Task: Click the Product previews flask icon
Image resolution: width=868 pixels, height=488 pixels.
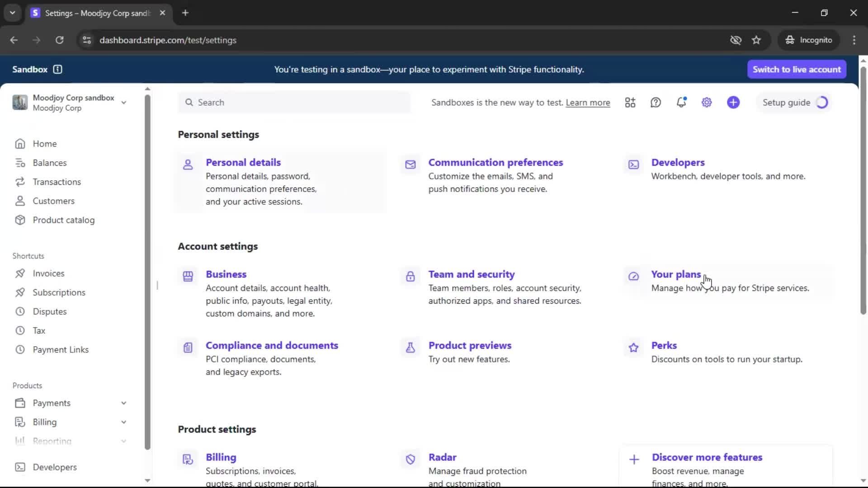Action: tap(410, 347)
